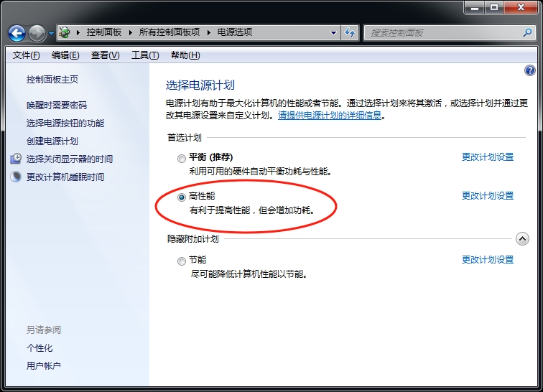543x392 pixels.
Task: Click the moon icon for computer sleep time
Action: [16, 177]
